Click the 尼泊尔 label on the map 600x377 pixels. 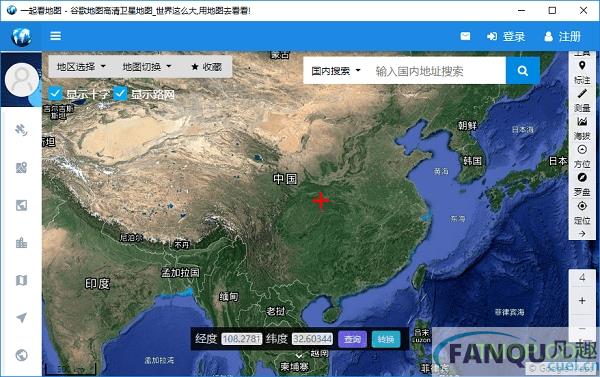pyautogui.click(x=131, y=238)
